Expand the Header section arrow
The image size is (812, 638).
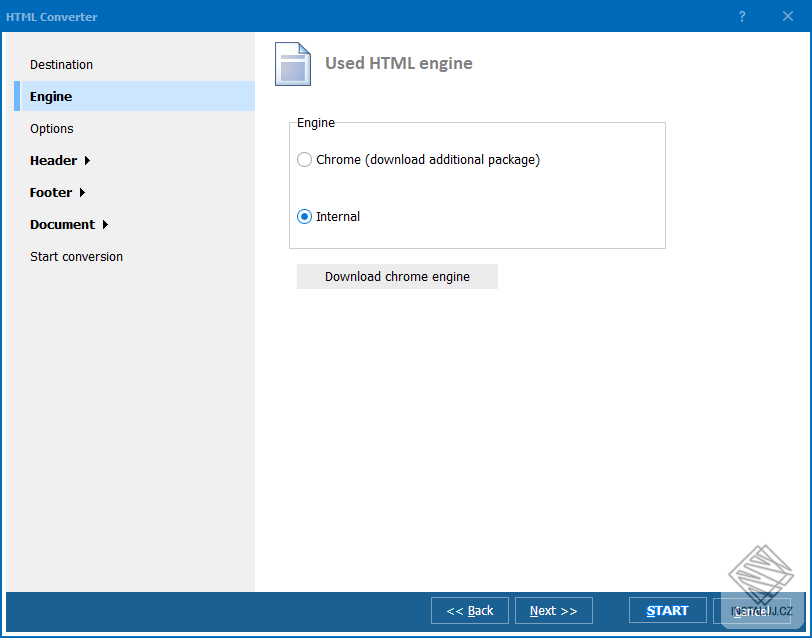pyautogui.click(x=86, y=160)
